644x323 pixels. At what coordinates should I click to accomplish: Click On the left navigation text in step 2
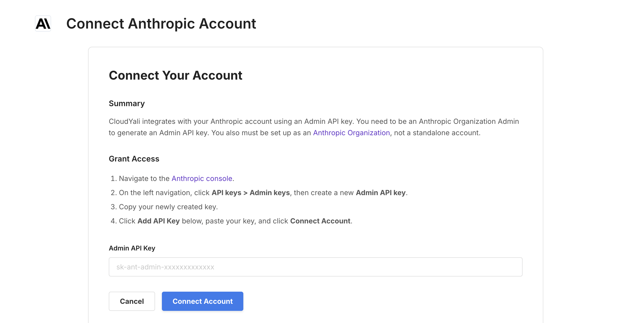[155, 193]
